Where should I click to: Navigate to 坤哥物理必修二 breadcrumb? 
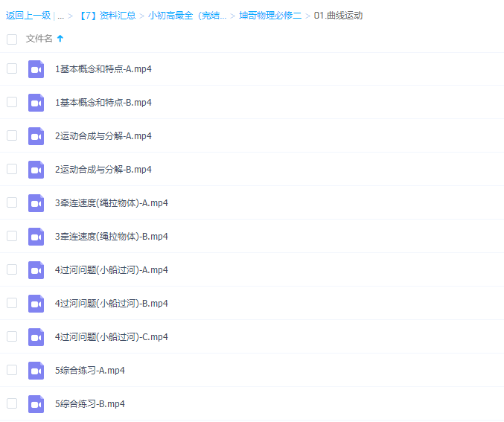click(x=270, y=16)
